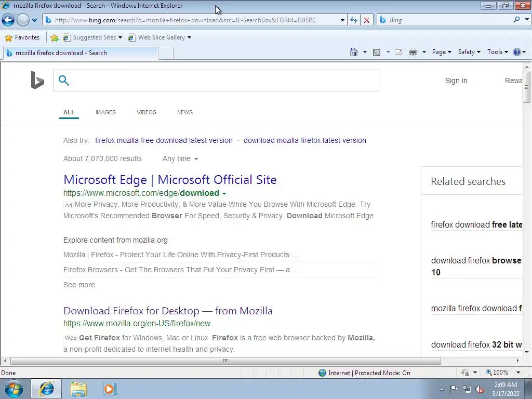Click Add to Favorites Bar icon

click(54, 37)
